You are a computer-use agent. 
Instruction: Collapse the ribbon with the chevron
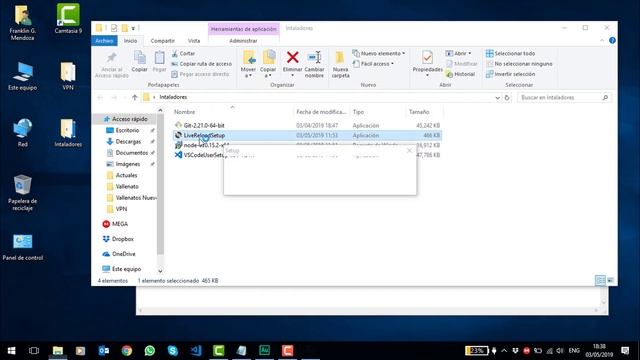click(x=602, y=40)
